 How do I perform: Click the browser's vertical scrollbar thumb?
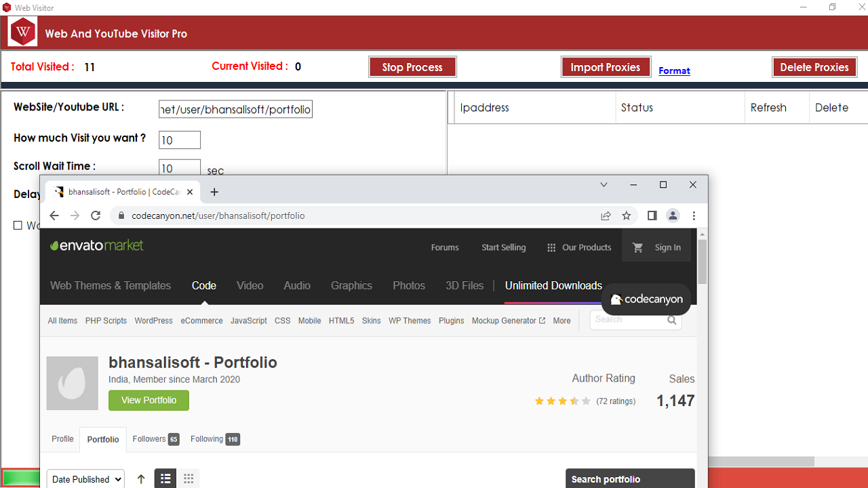click(x=702, y=261)
